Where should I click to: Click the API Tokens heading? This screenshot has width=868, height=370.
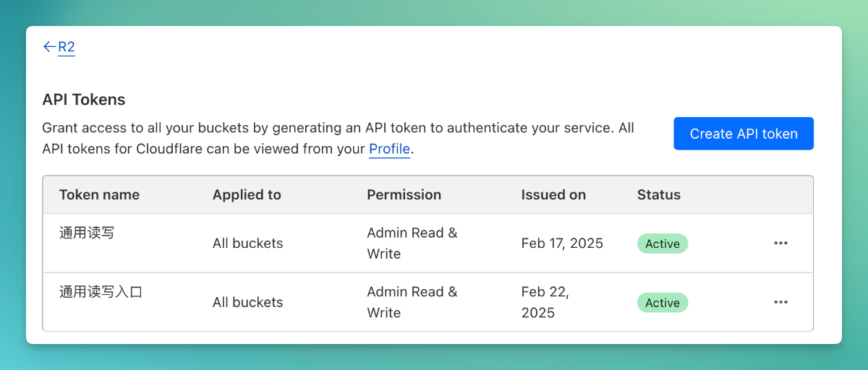point(84,100)
